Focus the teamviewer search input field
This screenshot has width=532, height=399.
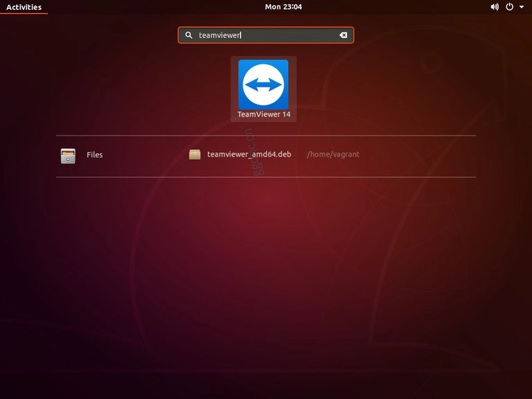coord(266,35)
